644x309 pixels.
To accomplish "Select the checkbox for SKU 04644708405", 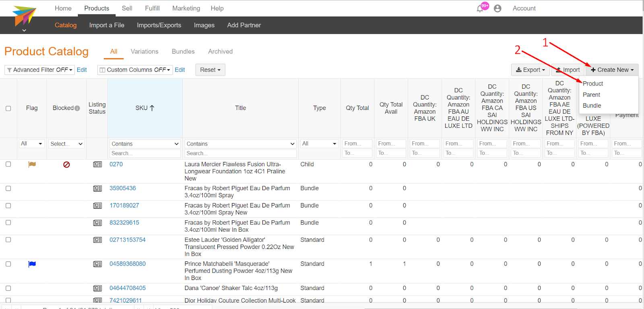I will [x=8, y=288].
